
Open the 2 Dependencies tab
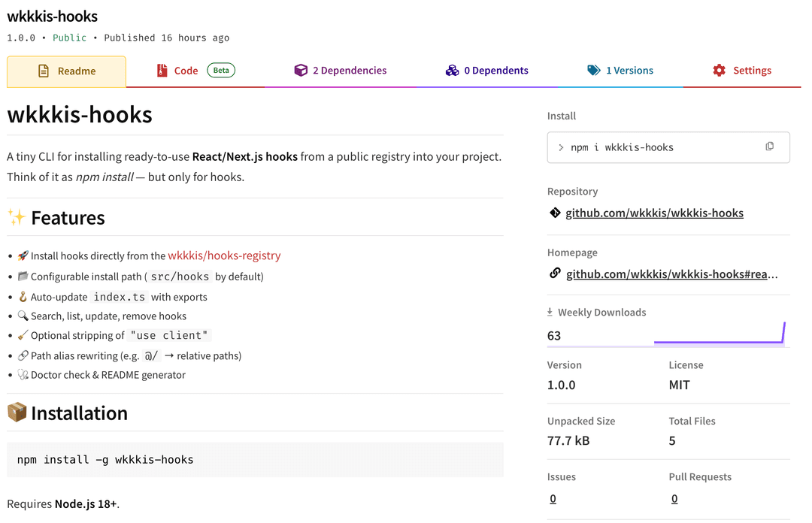click(x=349, y=71)
